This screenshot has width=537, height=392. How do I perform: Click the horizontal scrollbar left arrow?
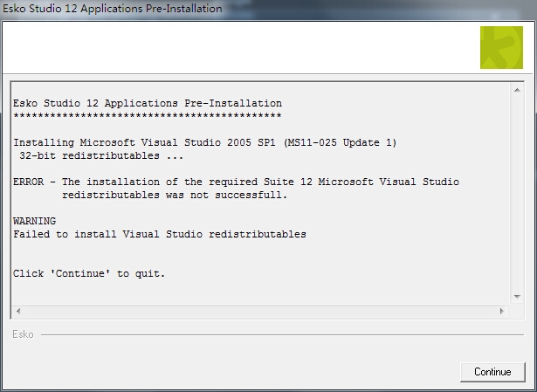tap(18, 311)
